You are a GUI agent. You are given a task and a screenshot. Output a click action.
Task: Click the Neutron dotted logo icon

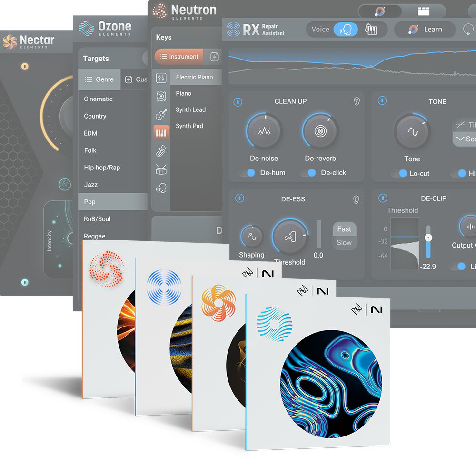click(159, 11)
